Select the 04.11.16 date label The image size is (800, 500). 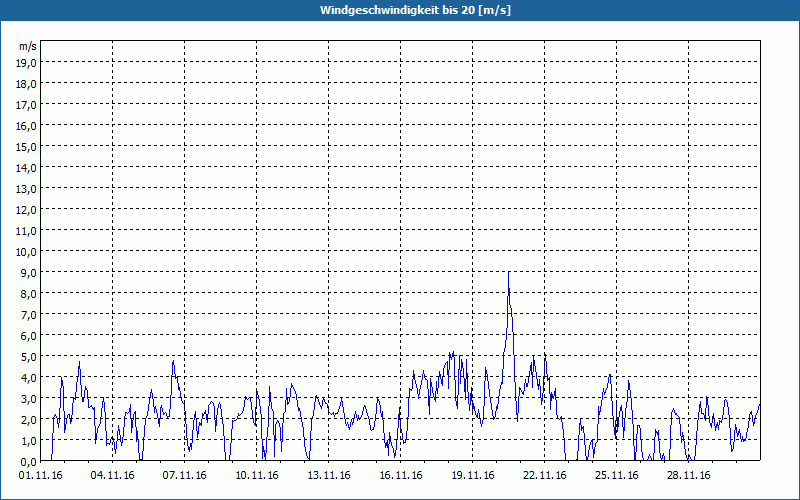pos(113,476)
